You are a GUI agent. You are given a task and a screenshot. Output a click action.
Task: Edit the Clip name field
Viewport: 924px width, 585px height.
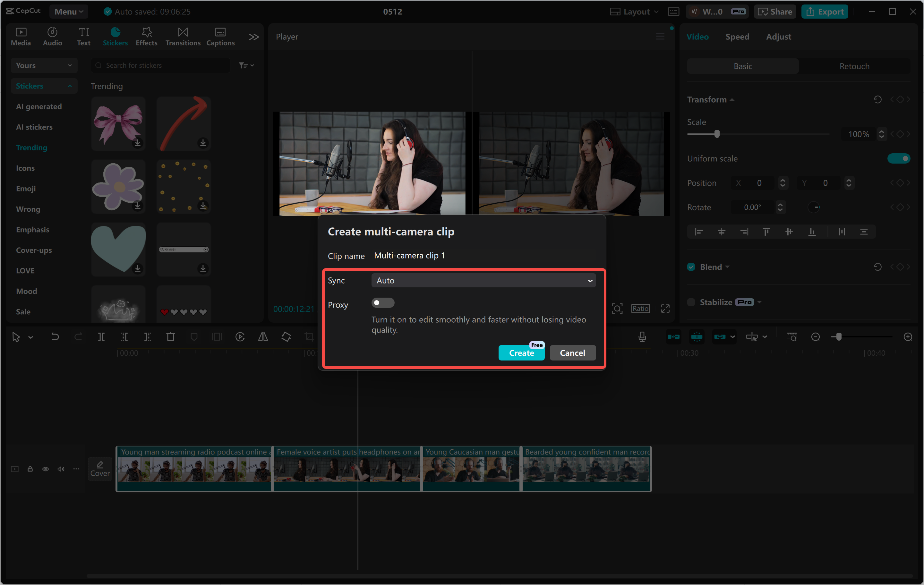coord(484,256)
